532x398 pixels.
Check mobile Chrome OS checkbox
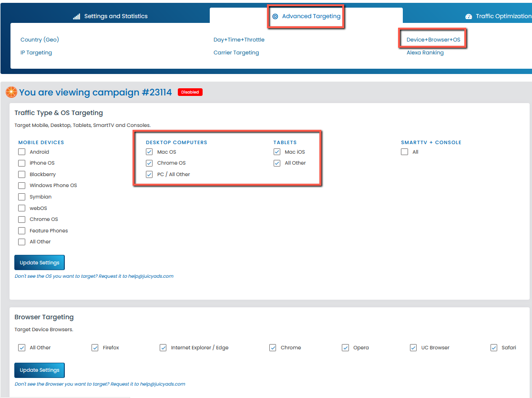(22, 220)
